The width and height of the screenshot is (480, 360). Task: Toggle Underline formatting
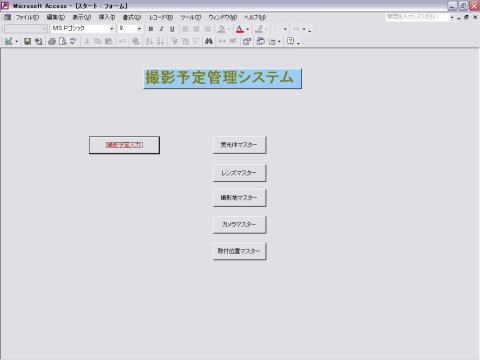point(172,29)
